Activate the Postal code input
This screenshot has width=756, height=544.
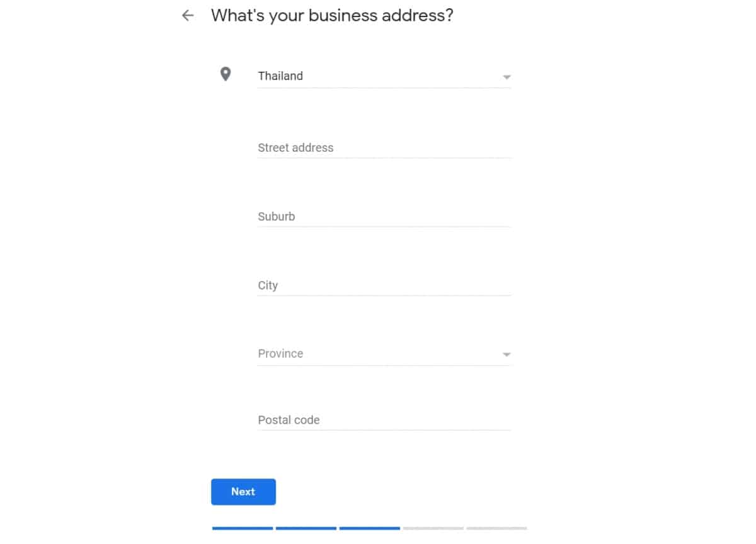pyautogui.click(x=384, y=420)
